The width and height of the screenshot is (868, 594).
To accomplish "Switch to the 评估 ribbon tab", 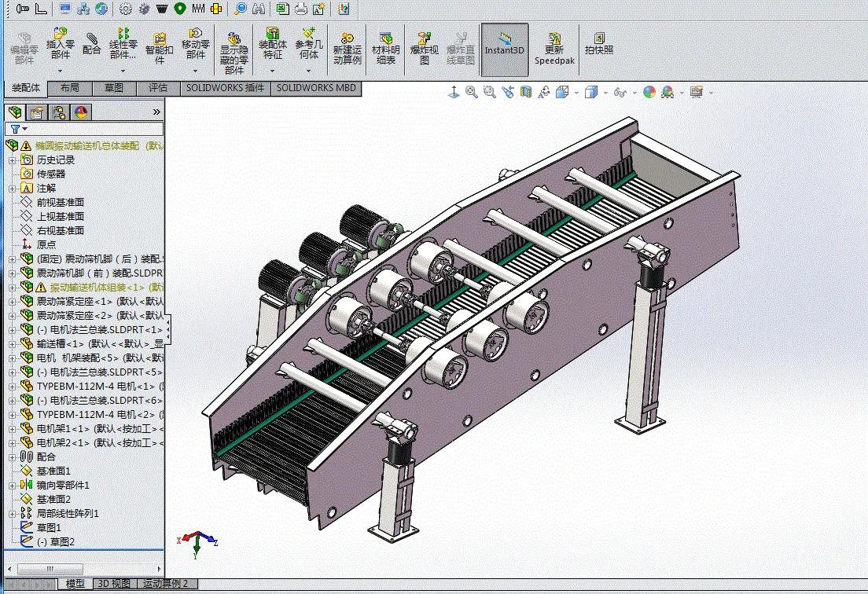I will click(x=158, y=88).
